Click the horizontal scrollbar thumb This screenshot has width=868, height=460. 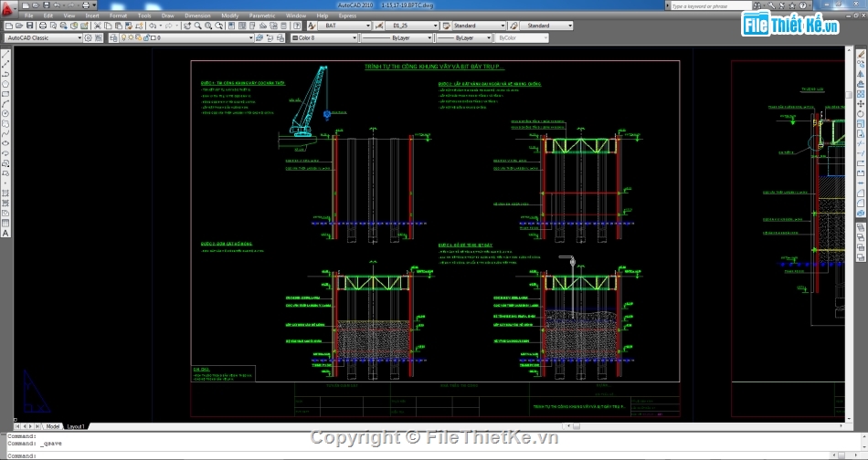point(577,426)
